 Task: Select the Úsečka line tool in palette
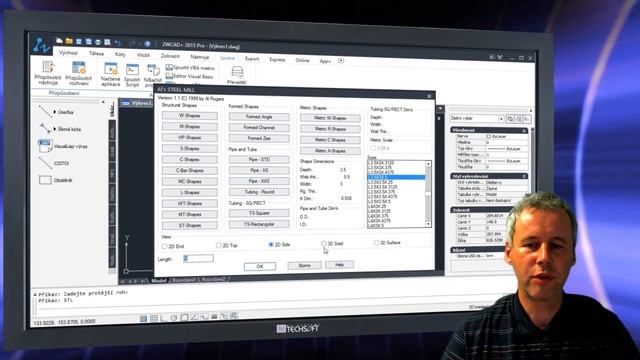pos(57,111)
